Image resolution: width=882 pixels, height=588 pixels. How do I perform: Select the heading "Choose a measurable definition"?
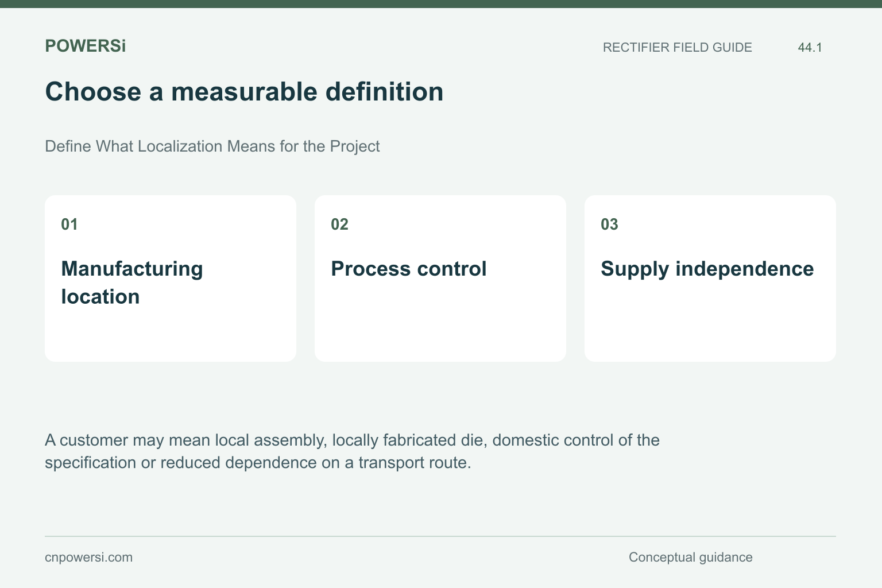(x=244, y=92)
